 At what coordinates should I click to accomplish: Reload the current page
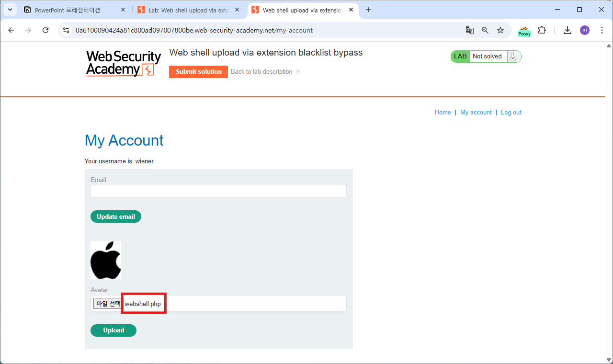[x=45, y=30]
